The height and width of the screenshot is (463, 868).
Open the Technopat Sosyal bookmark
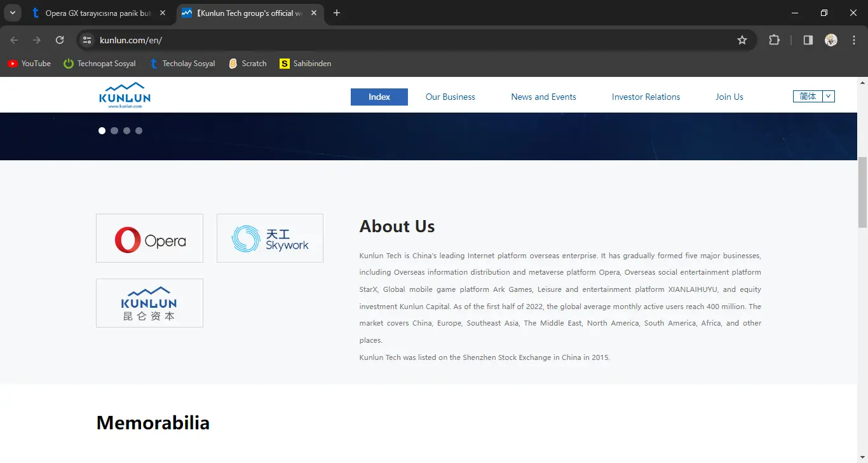click(x=100, y=64)
